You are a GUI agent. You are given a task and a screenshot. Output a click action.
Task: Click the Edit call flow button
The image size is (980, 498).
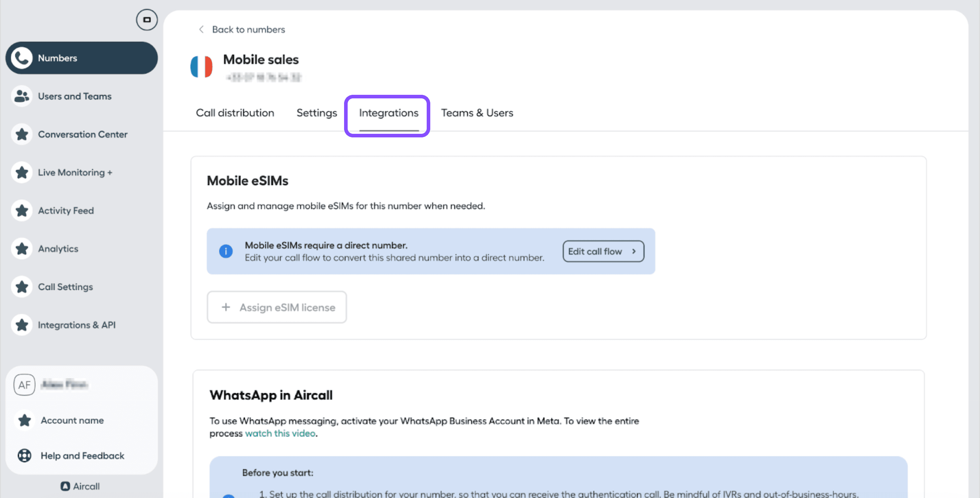[x=603, y=251]
